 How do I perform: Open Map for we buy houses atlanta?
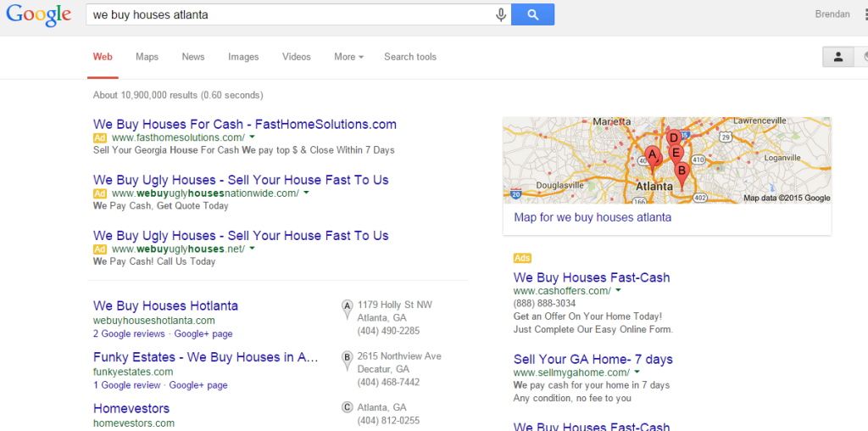(593, 217)
